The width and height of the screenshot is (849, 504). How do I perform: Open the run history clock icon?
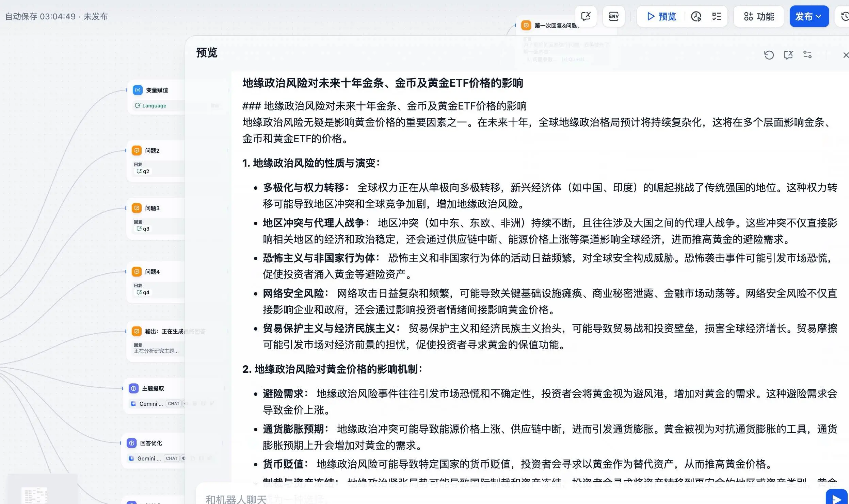click(x=696, y=16)
